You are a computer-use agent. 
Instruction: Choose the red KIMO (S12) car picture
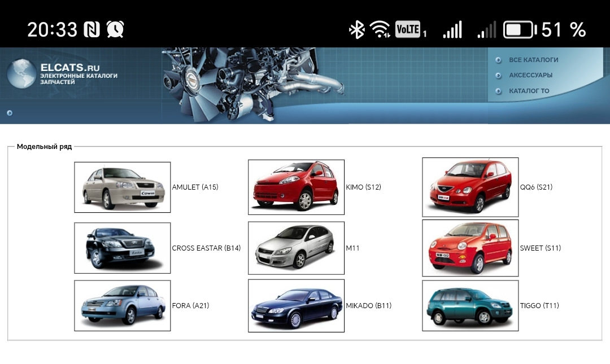[296, 187]
